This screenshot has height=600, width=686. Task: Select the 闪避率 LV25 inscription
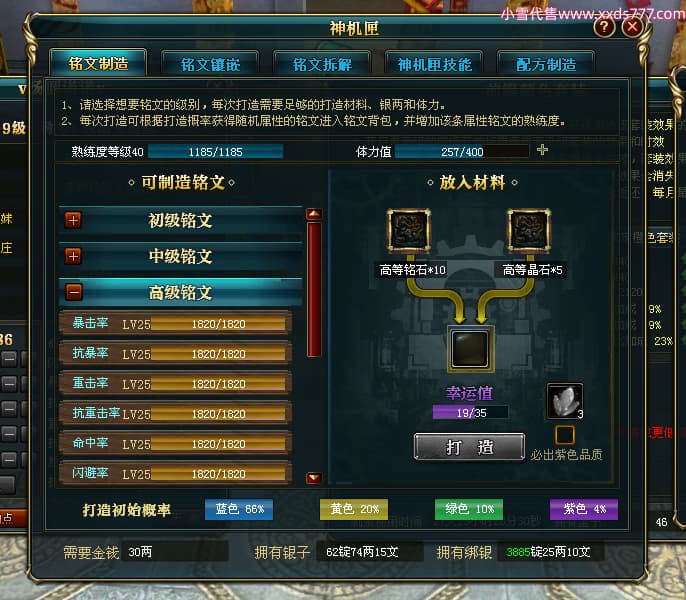tap(175, 474)
